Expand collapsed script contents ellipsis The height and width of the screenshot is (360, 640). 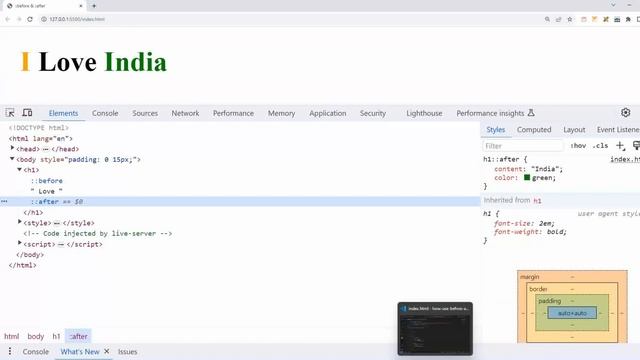[x=61, y=244]
